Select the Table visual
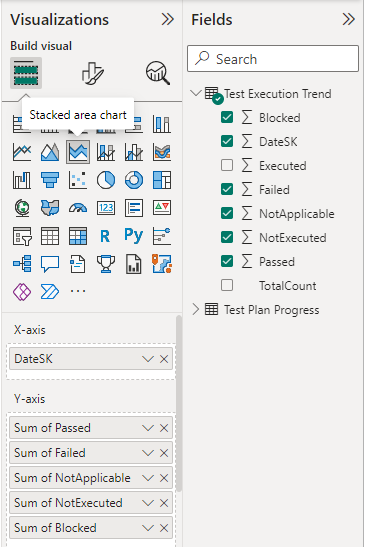This screenshot has height=548, width=365. (x=50, y=236)
